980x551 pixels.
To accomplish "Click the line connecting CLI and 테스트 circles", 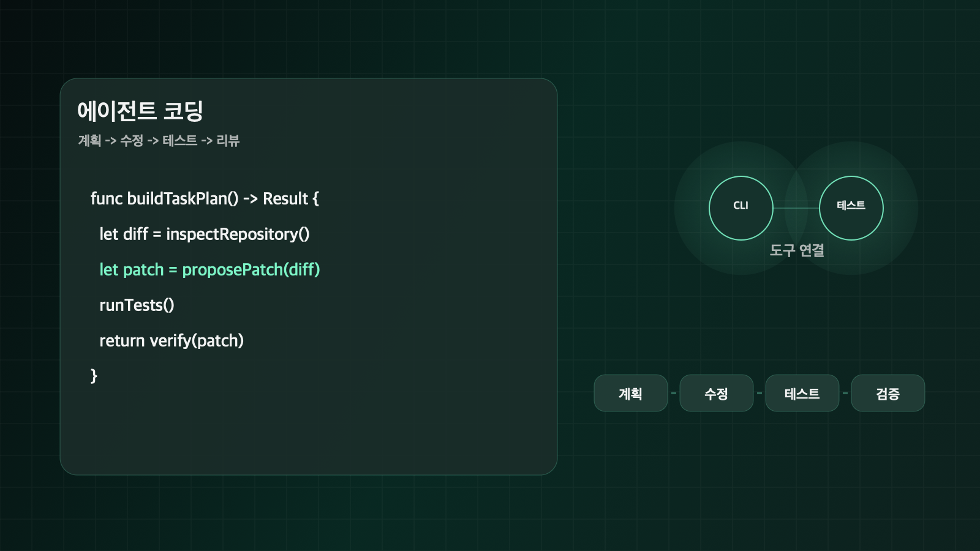I will tap(796, 208).
